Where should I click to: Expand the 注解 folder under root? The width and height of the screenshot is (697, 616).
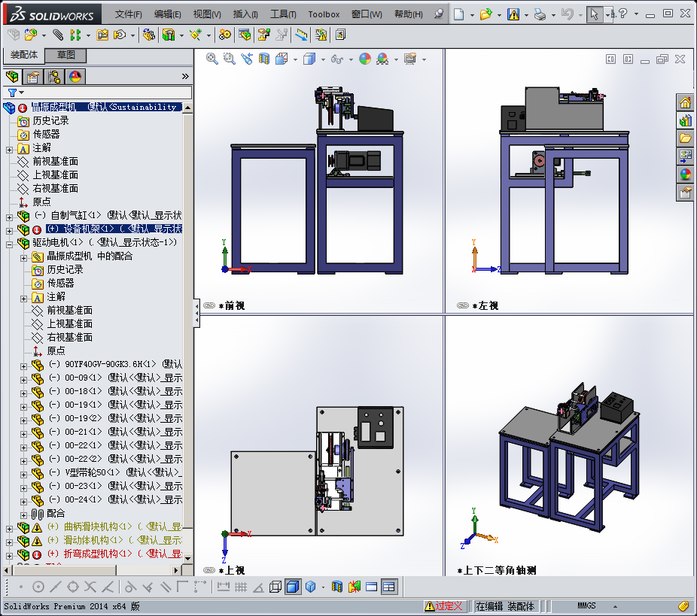pyautogui.click(x=9, y=150)
